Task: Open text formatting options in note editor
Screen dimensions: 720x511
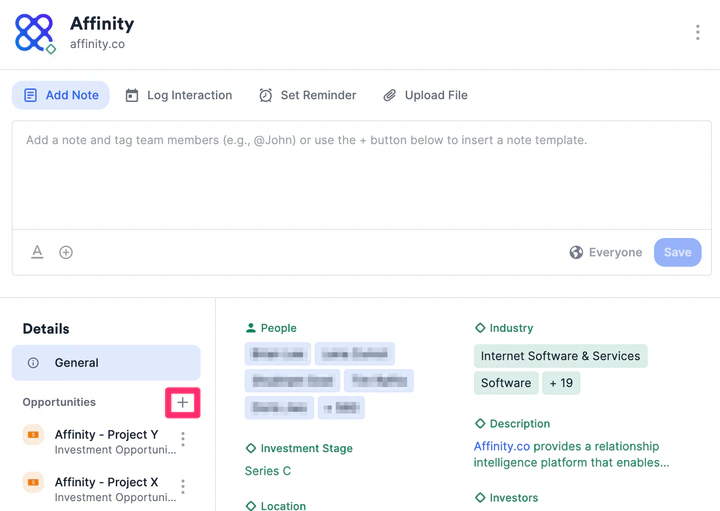Action: (37, 252)
